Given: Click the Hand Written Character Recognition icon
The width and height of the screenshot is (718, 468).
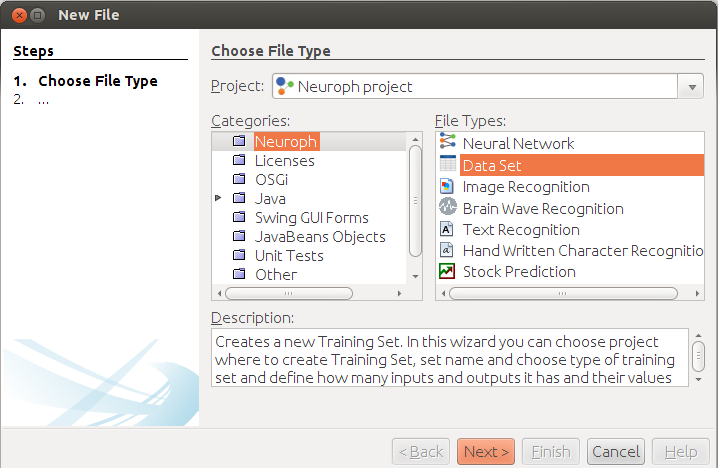Looking at the screenshot, I should (447, 251).
